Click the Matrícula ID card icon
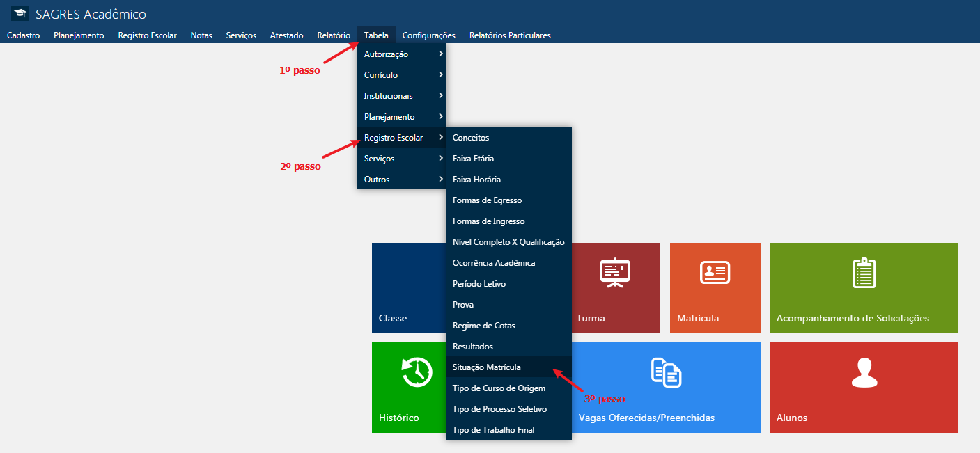 pyautogui.click(x=715, y=273)
